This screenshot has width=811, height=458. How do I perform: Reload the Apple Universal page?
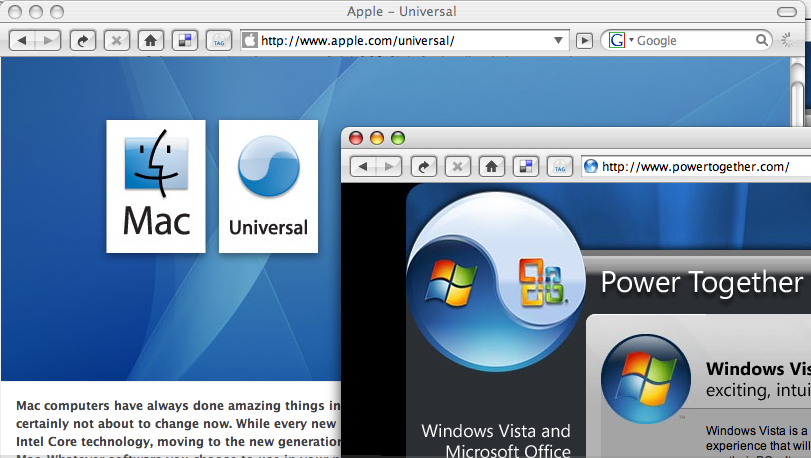tap(83, 41)
